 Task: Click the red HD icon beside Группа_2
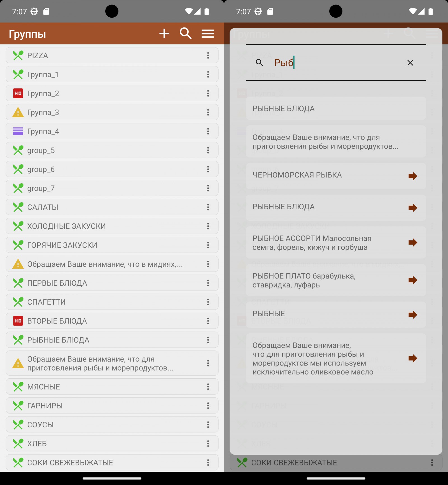pyautogui.click(x=18, y=93)
